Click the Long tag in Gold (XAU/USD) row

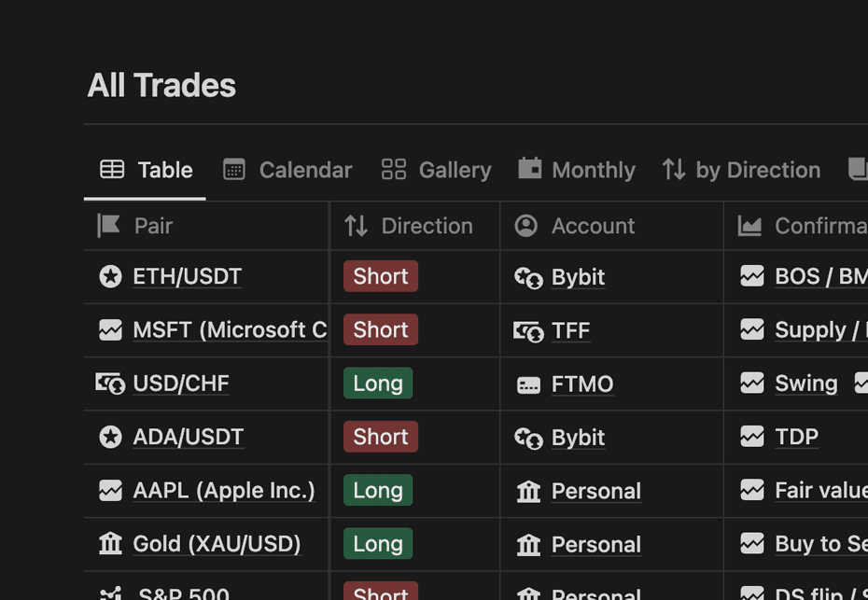(378, 543)
